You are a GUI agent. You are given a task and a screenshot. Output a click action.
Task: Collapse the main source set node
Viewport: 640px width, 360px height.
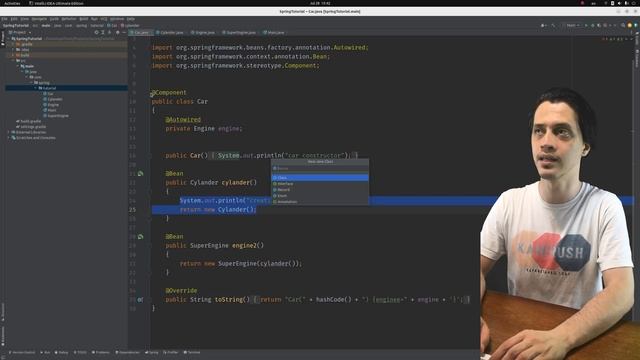18,66
